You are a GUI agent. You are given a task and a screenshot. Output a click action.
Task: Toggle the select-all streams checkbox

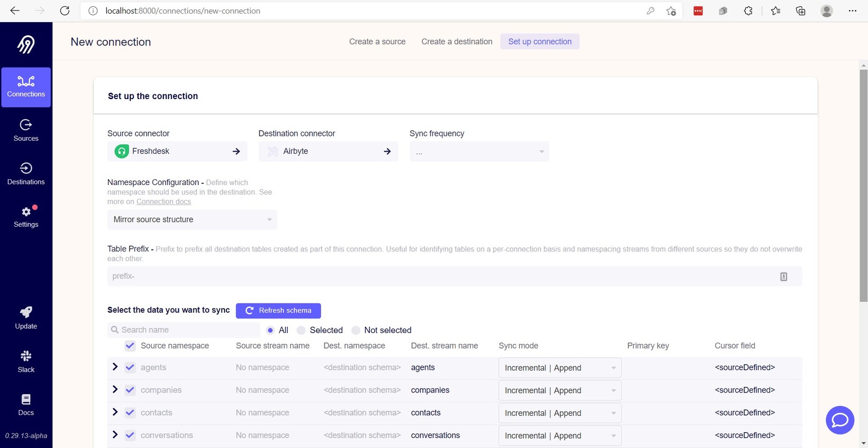point(130,346)
